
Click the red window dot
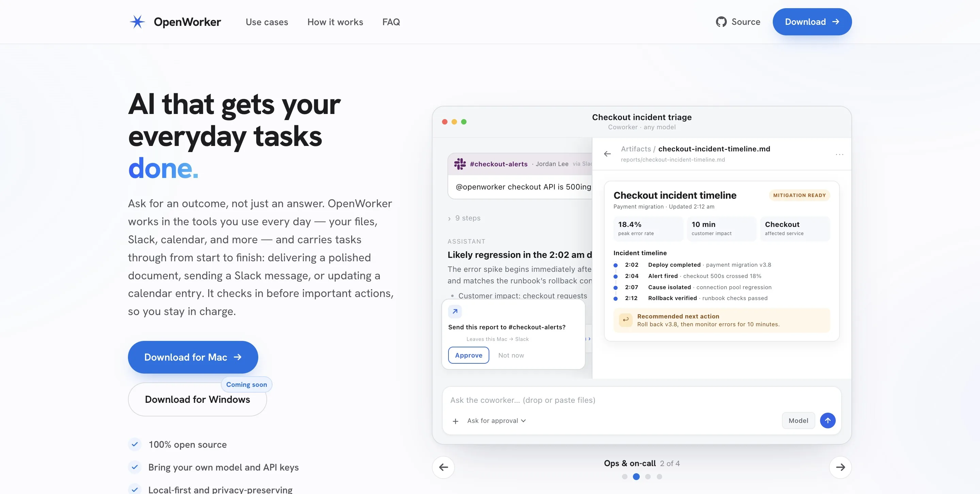pos(444,122)
